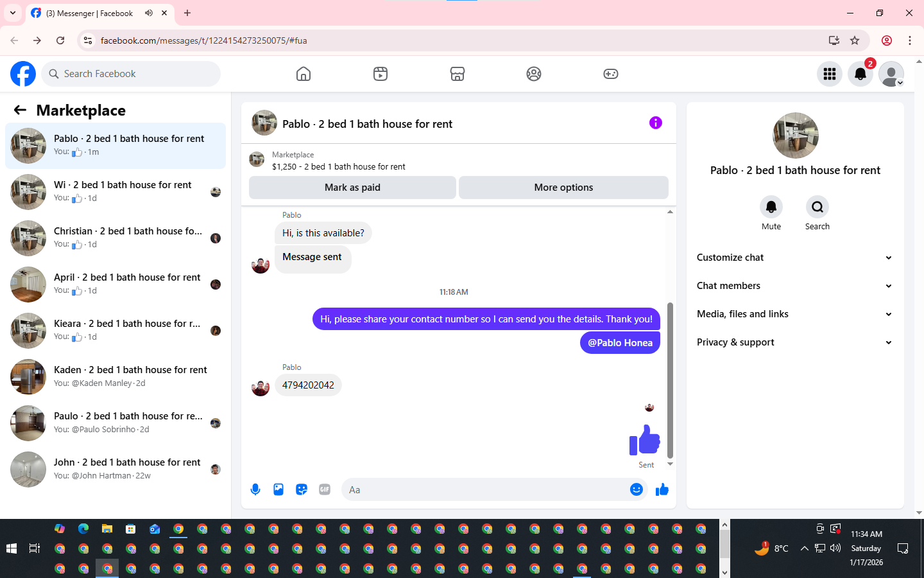Reload the page in browser
The image size is (924, 578).
[60, 40]
